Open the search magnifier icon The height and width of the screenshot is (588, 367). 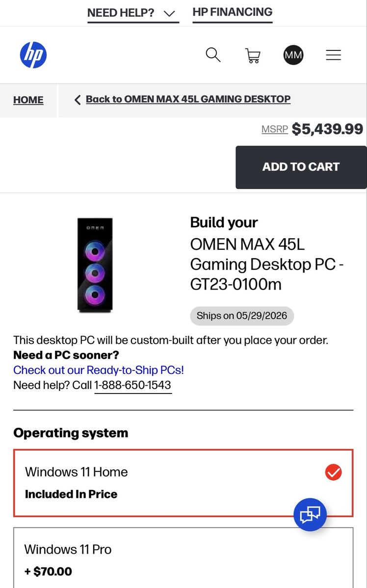[213, 54]
